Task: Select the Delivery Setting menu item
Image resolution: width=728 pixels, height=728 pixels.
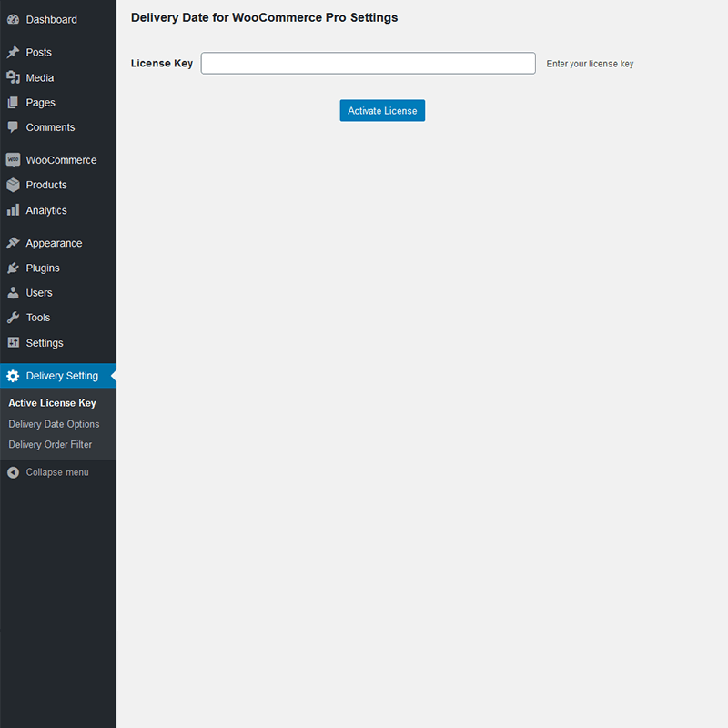Action: pos(61,376)
